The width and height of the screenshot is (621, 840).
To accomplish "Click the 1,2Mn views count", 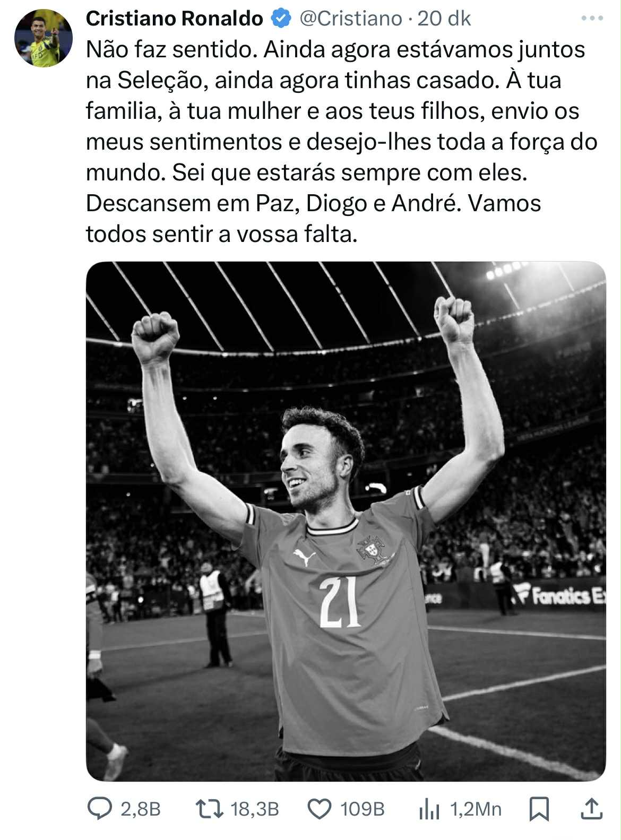I will (476, 809).
